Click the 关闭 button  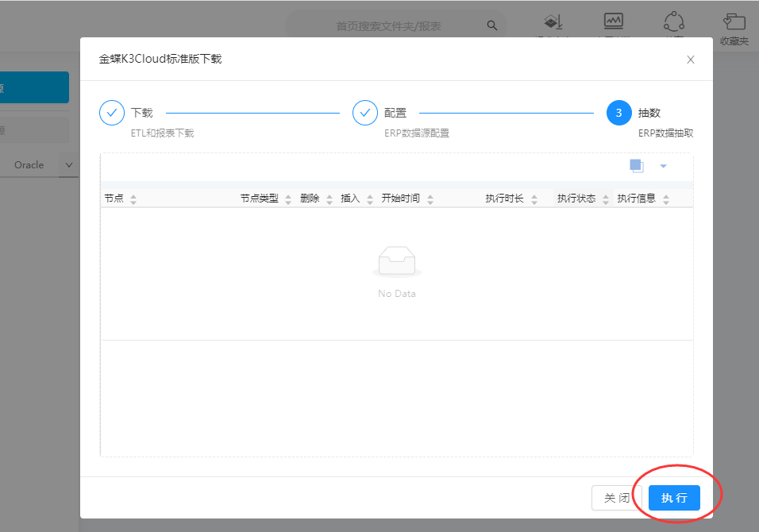click(617, 498)
